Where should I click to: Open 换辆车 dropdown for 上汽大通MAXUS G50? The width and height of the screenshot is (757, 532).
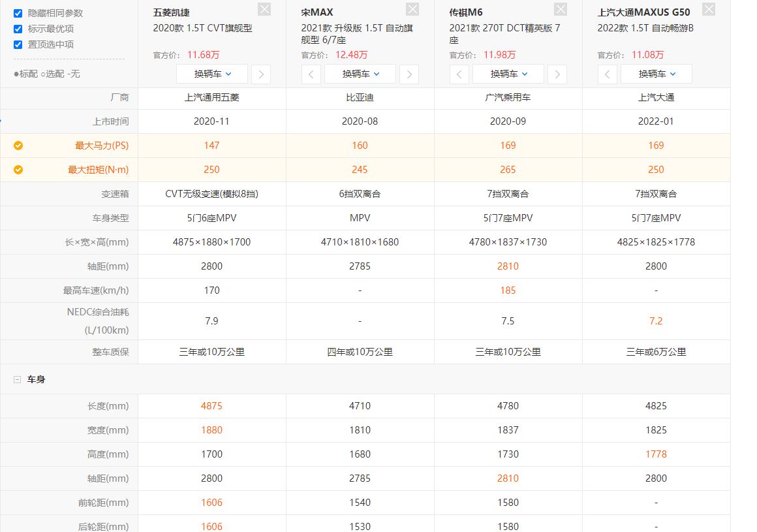coord(657,74)
